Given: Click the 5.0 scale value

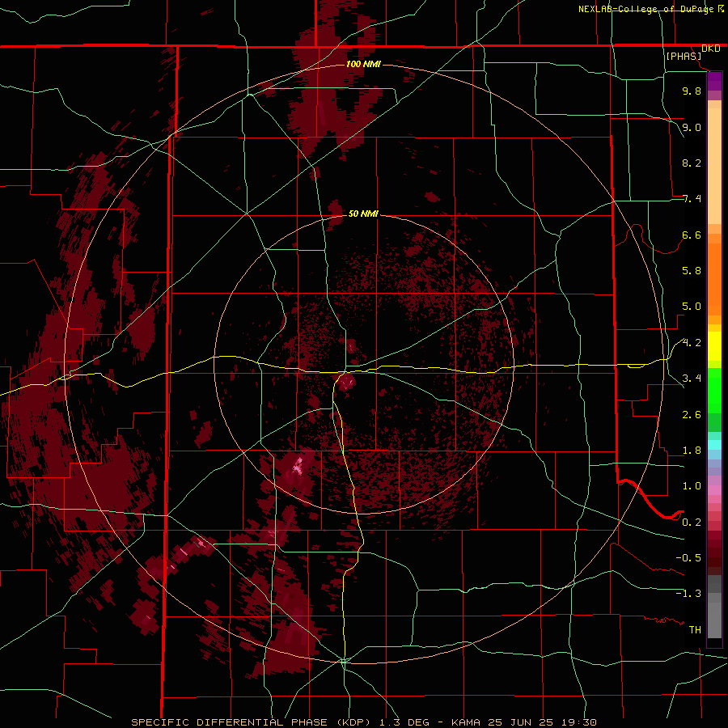Looking at the screenshot, I should [x=692, y=307].
